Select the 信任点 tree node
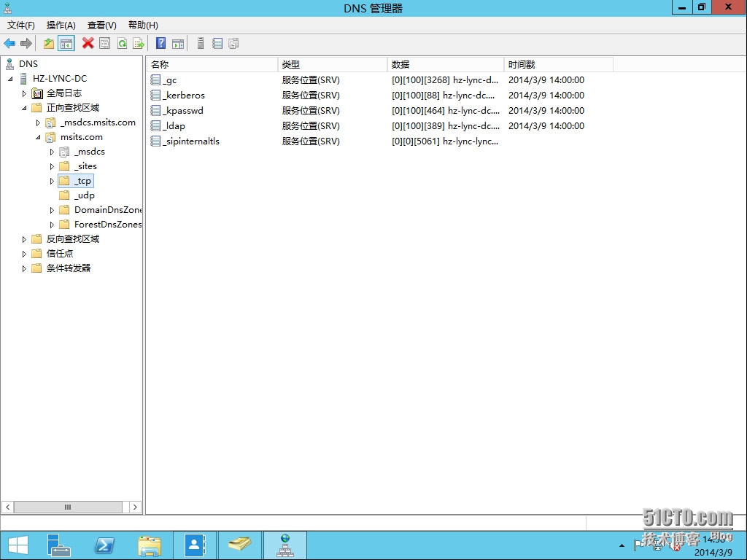The height and width of the screenshot is (560, 747). click(60, 253)
